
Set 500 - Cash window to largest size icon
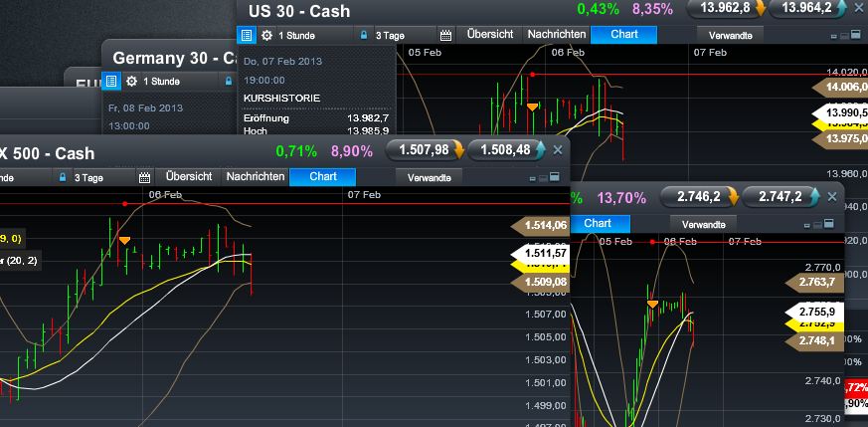[x=554, y=177]
